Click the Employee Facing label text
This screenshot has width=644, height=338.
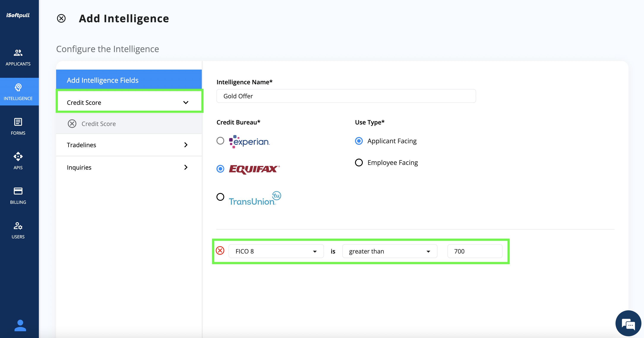[393, 163]
